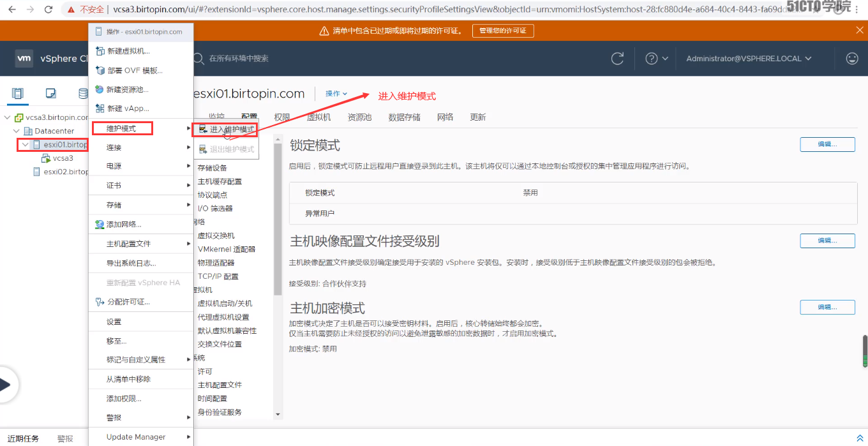Open the 证书 submenu
This screenshot has width=868, height=446.
[140, 185]
